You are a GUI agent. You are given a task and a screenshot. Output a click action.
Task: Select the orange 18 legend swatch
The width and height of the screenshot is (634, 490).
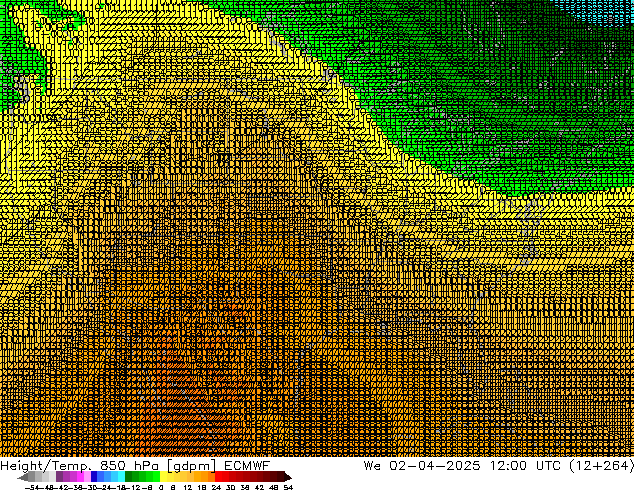[204, 477]
